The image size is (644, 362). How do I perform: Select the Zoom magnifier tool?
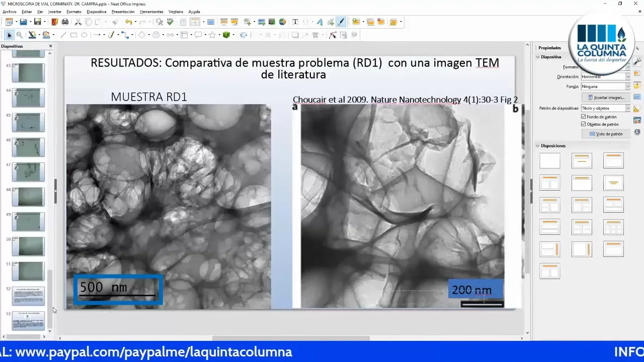19,35
